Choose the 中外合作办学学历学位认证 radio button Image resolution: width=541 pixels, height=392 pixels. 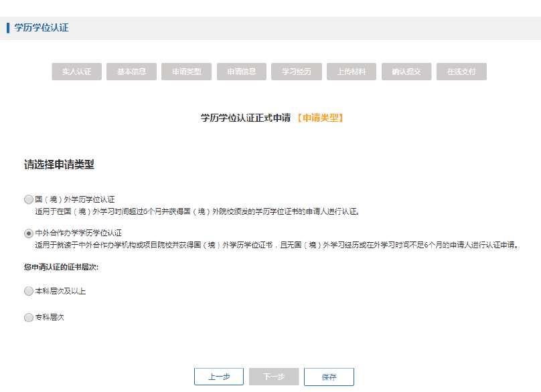tap(28, 233)
